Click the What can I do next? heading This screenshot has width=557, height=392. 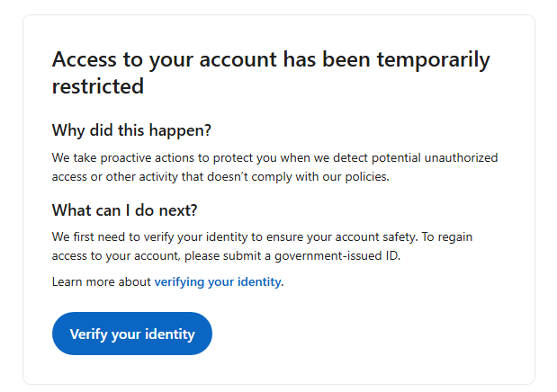124,210
